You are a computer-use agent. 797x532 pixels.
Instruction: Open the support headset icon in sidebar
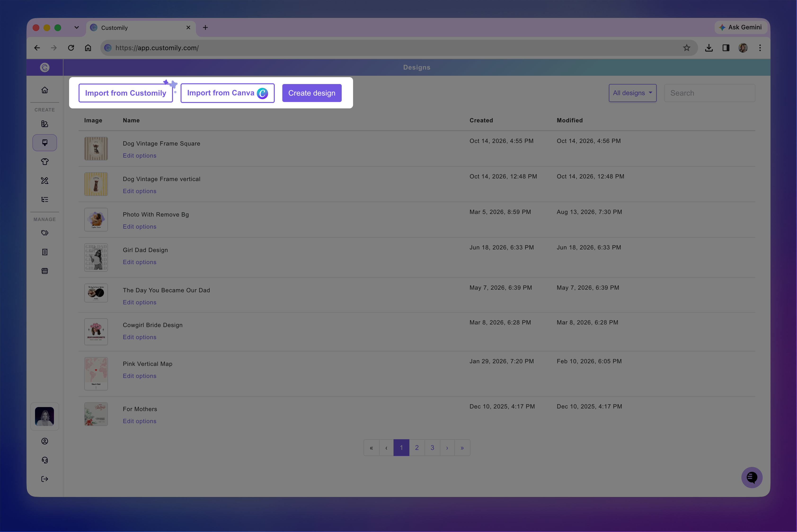click(x=44, y=460)
